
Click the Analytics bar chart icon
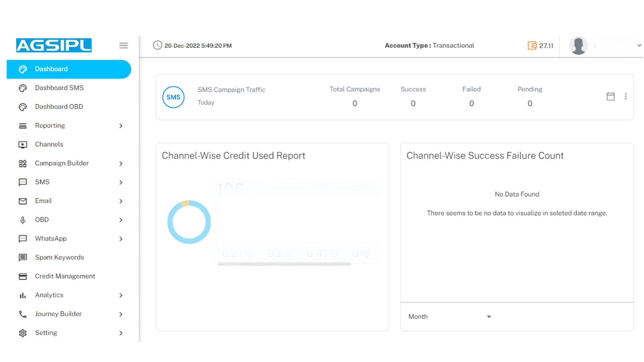(23, 295)
